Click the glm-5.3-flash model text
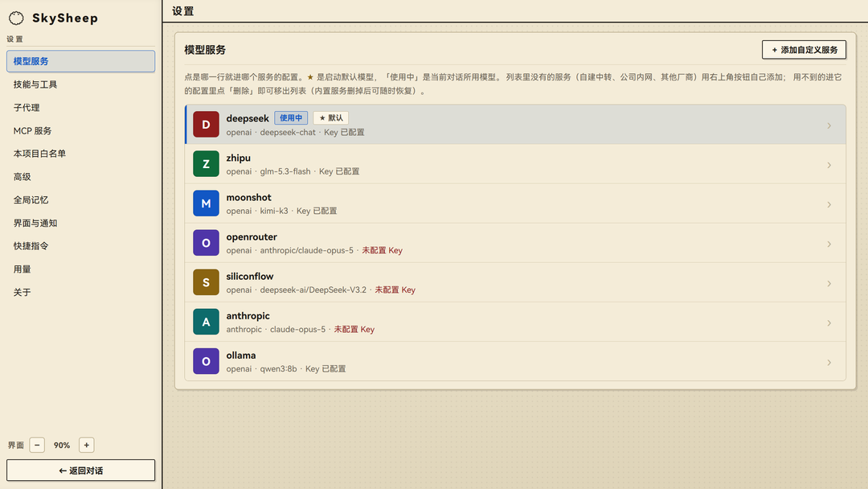868x489 pixels. tap(285, 171)
